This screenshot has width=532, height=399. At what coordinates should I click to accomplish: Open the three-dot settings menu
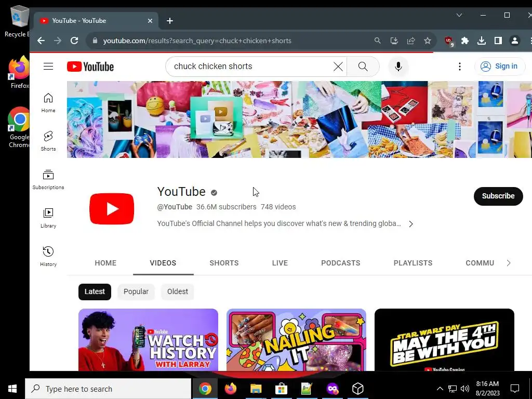click(459, 66)
